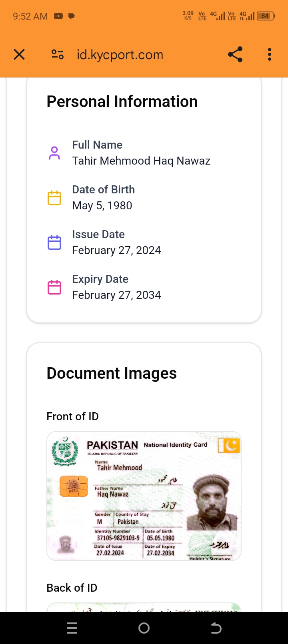Tap the Expiry Date value text
The width and height of the screenshot is (288, 644).
point(116,295)
